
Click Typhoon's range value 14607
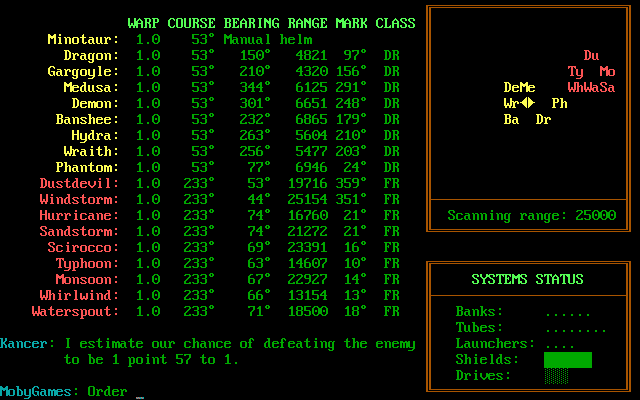coord(307,264)
